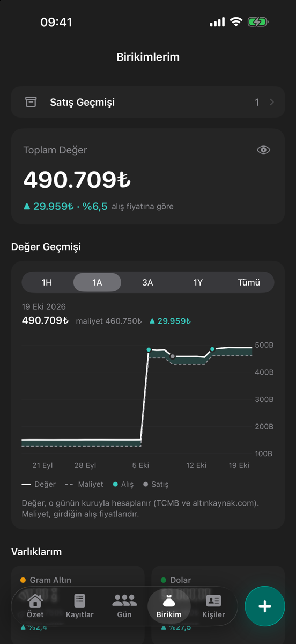296x644 pixels.
Task: Tap the Satış Geçmişi count 1
Action: 257,102
